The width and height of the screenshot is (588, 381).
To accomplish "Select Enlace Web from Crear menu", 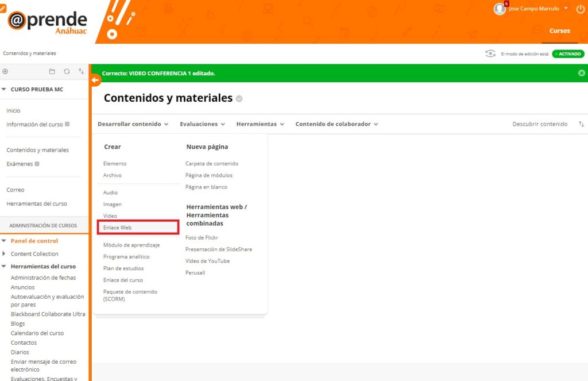I will tap(118, 228).
